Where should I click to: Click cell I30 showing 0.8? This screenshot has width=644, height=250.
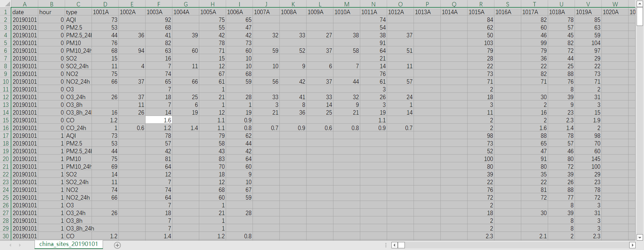[239, 236]
